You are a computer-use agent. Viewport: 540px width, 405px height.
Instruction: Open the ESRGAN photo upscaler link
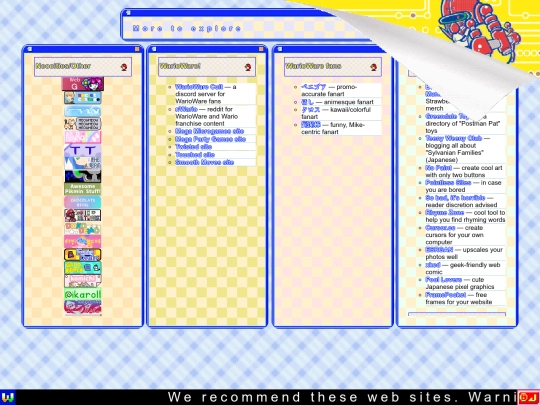click(x=439, y=250)
